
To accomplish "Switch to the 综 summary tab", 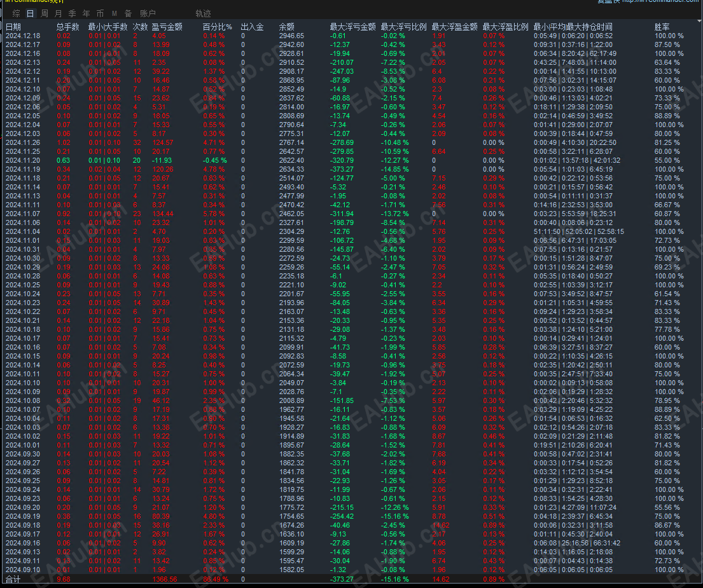I will (x=16, y=13).
